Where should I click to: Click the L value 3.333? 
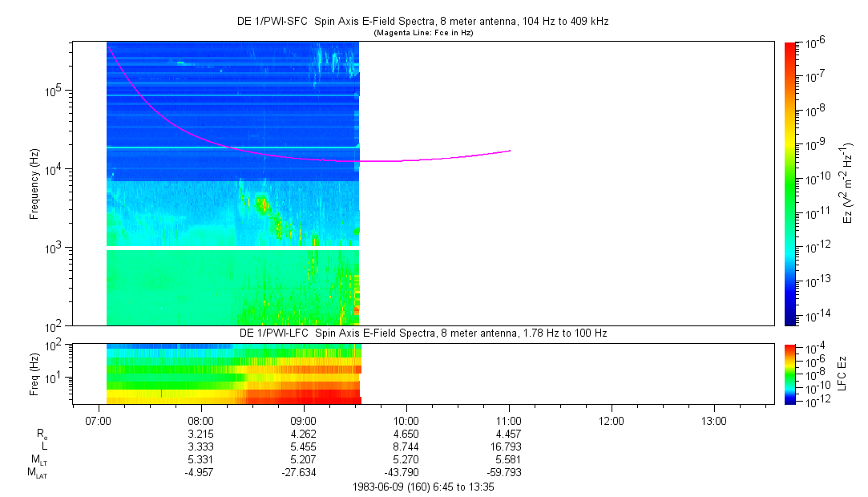point(201,446)
